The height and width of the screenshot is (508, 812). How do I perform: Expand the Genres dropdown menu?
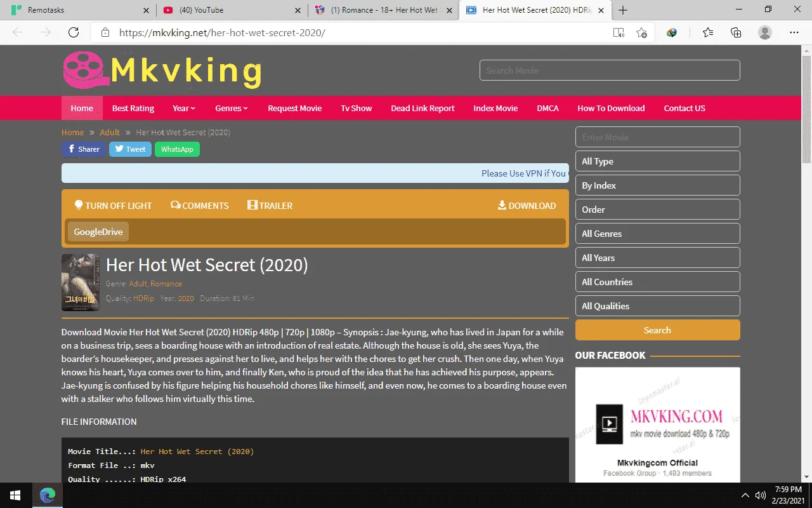[232, 108]
